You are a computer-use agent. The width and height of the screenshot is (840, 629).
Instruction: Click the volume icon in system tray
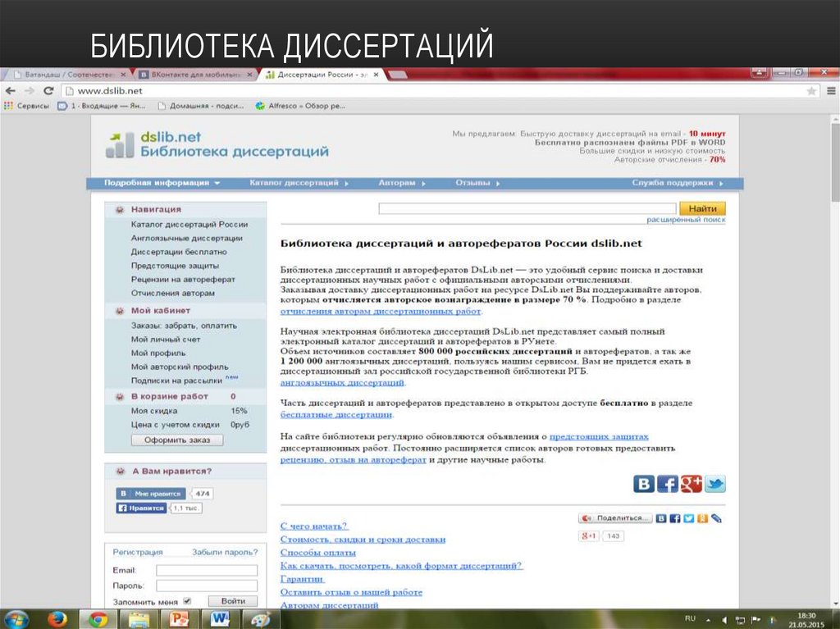tap(724, 620)
